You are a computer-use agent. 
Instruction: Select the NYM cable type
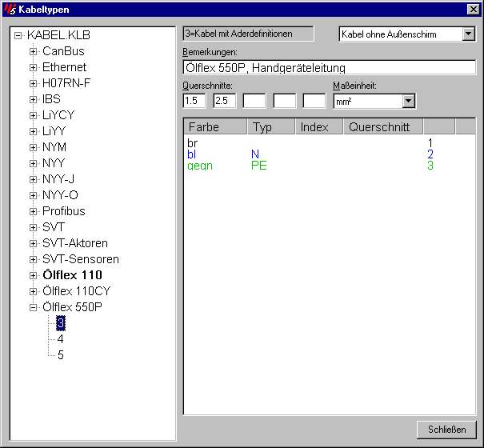click(x=54, y=147)
